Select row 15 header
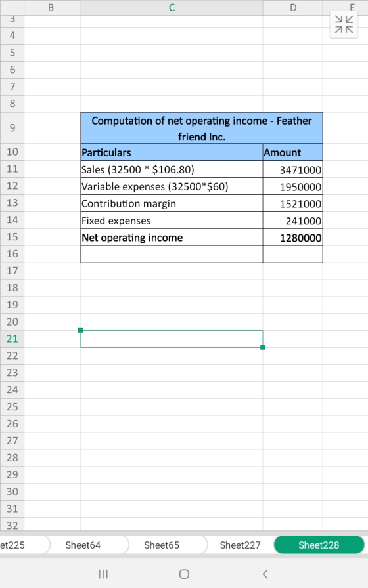Viewport: 368px width, 588px height. click(x=12, y=237)
